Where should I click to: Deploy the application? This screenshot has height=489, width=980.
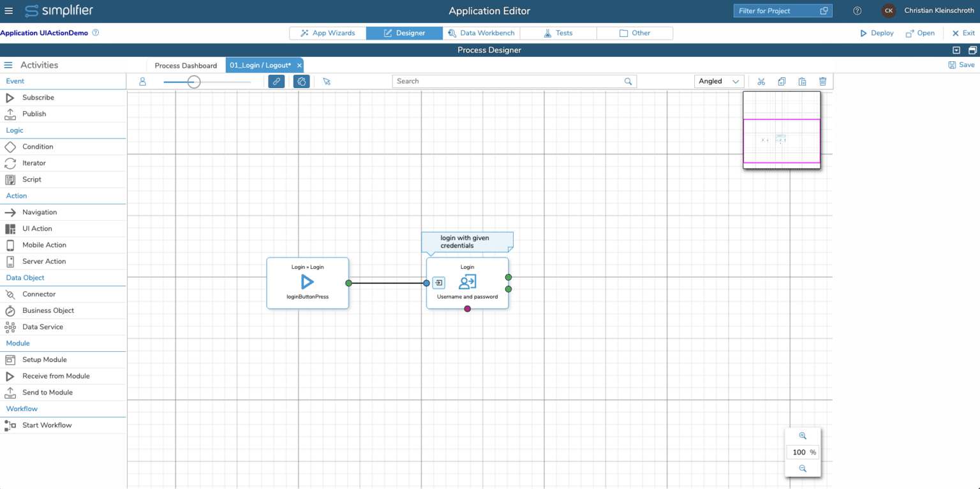pyautogui.click(x=877, y=33)
